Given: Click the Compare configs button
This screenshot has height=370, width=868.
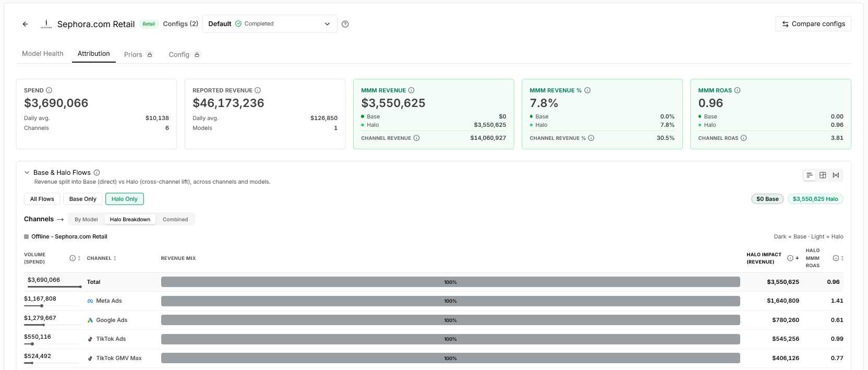Looking at the screenshot, I should [x=813, y=24].
